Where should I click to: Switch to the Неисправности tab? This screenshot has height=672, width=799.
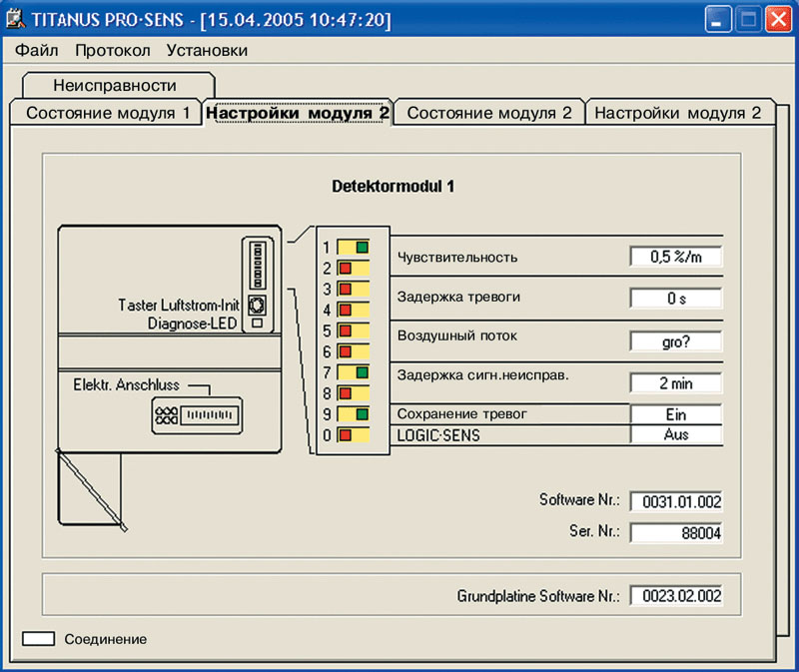point(118,85)
